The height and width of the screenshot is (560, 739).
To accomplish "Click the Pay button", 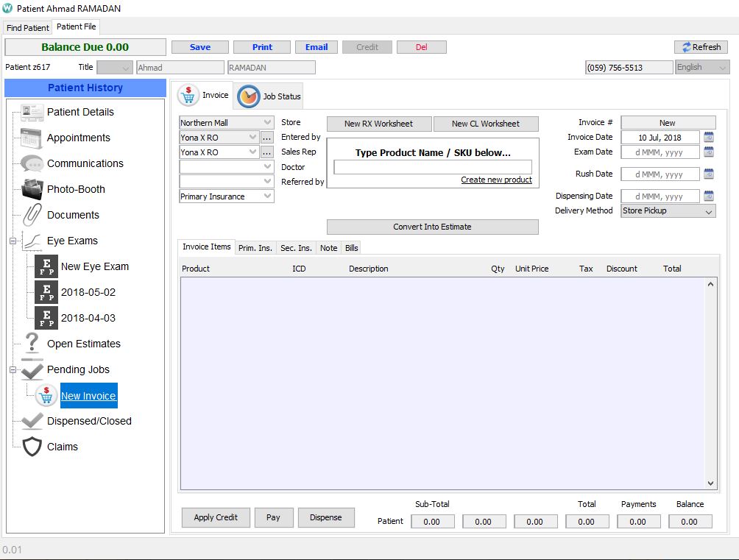I will (273, 517).
